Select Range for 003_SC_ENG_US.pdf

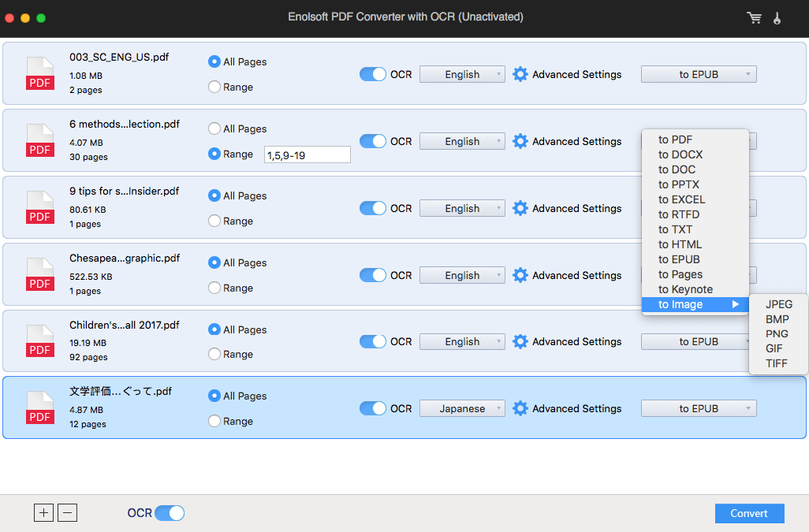214,87
